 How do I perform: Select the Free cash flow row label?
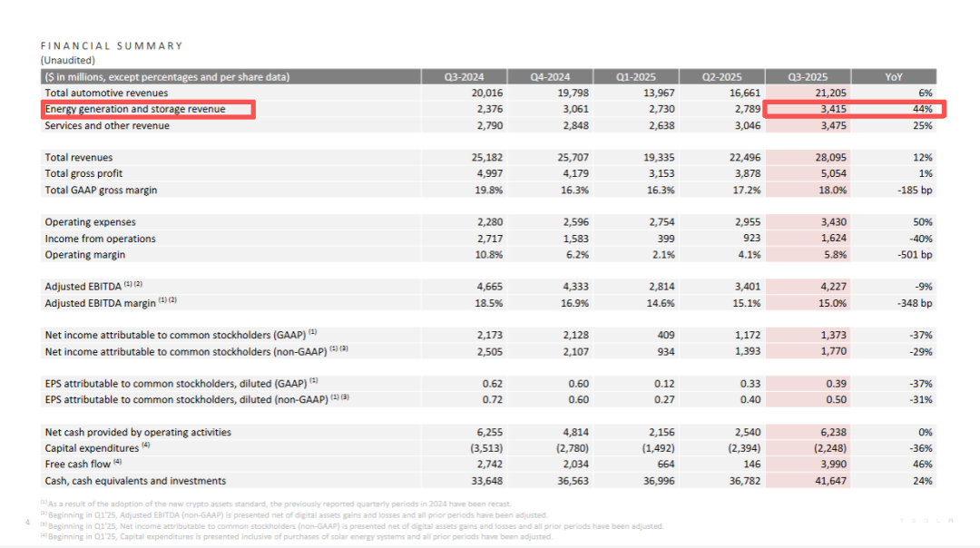click(x=80, y=465)
